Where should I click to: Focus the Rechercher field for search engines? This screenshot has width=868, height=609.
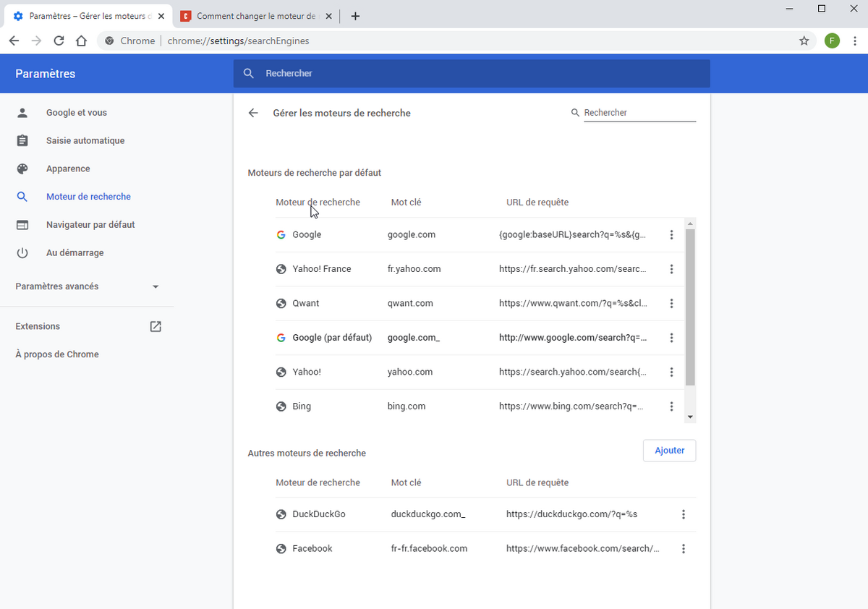point(639,113)
